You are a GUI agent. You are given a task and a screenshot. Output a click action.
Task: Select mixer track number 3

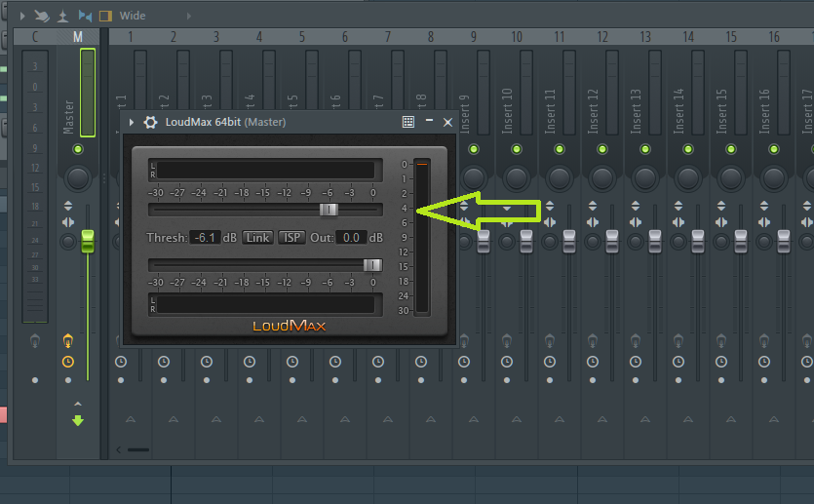click(x=216, y=37)
